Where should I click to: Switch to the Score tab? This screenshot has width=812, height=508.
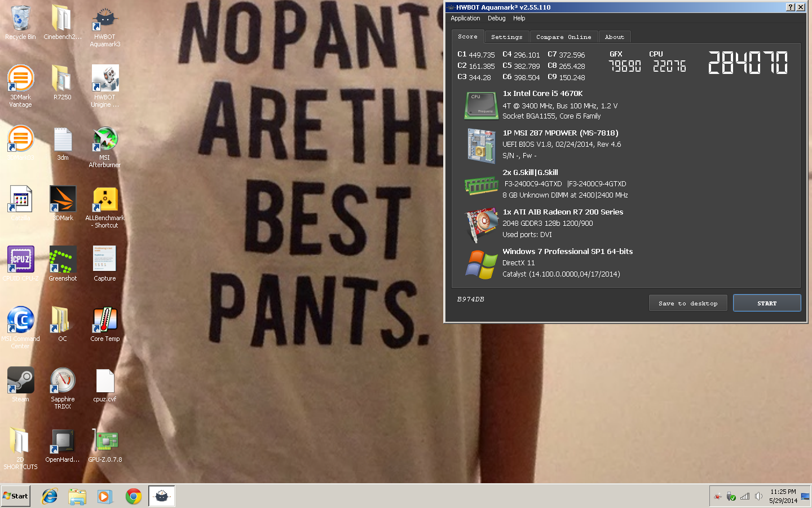pos(467,36)
